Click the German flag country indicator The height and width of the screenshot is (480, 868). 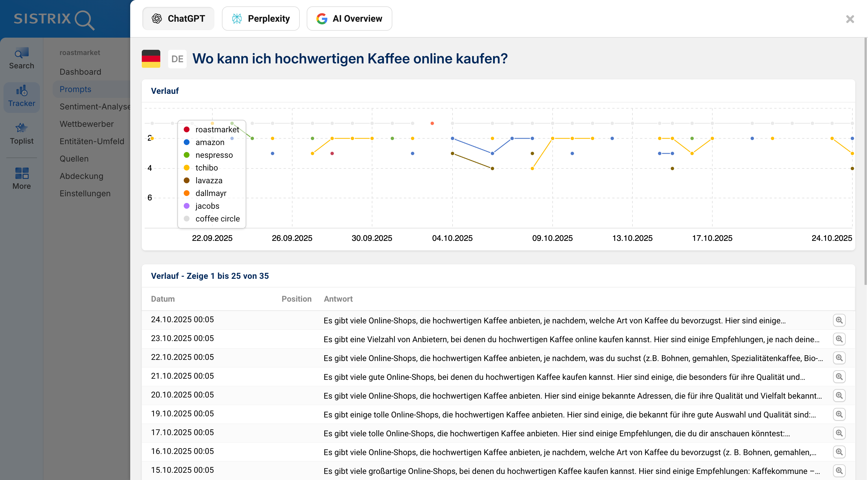[x=151, y=58]
